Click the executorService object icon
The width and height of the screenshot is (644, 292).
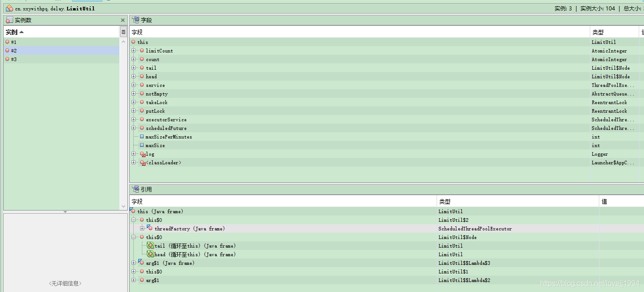(142, 120)
